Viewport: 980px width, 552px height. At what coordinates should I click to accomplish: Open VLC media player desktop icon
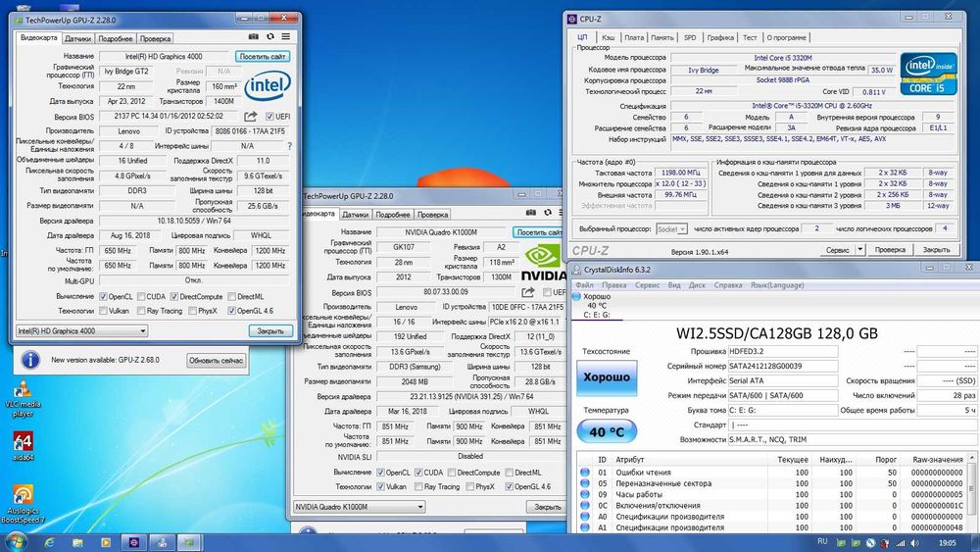23,399
